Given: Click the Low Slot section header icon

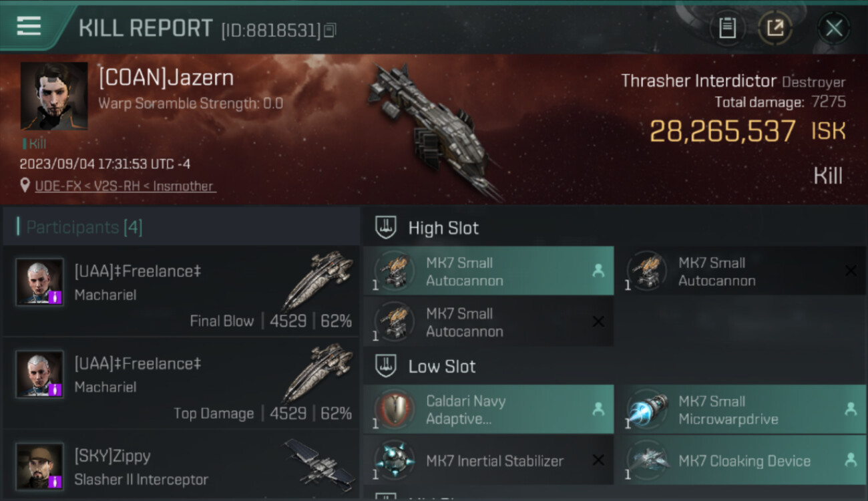Looking at the screenshot, I should tap(386, 366).
